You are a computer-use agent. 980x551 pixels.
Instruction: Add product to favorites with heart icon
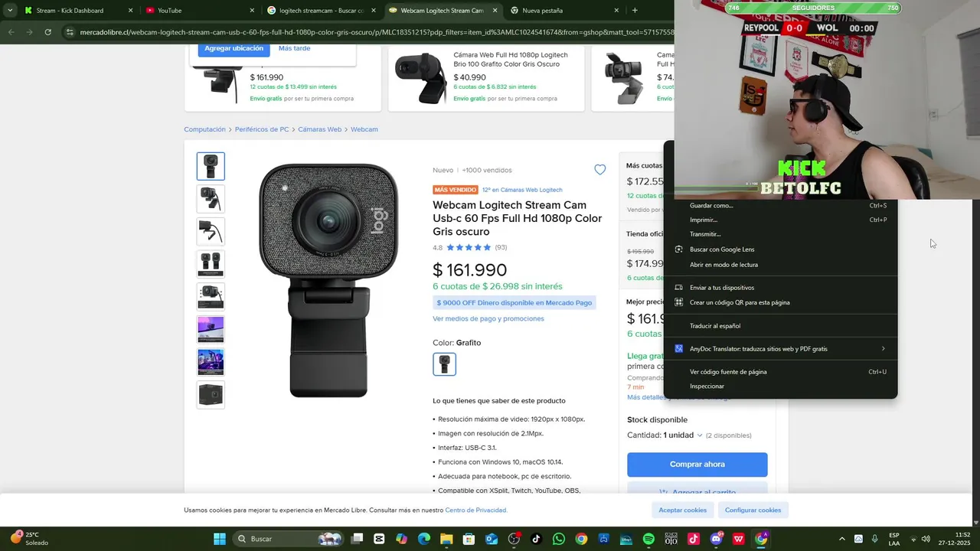[x=599, y=170]
